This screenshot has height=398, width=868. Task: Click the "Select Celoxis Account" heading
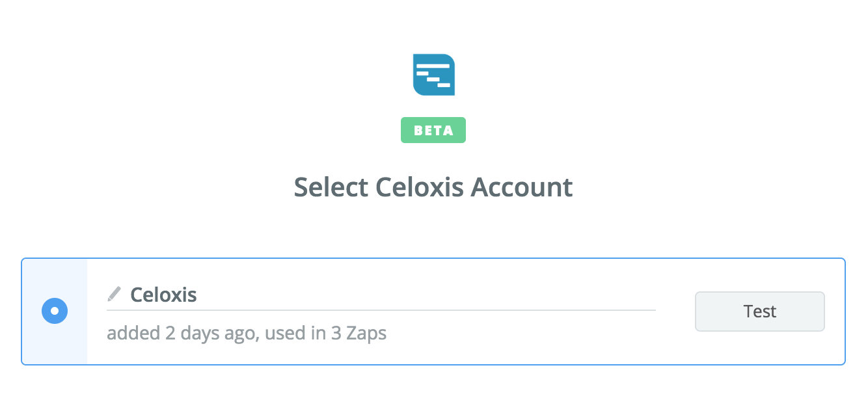pos(433,187)
